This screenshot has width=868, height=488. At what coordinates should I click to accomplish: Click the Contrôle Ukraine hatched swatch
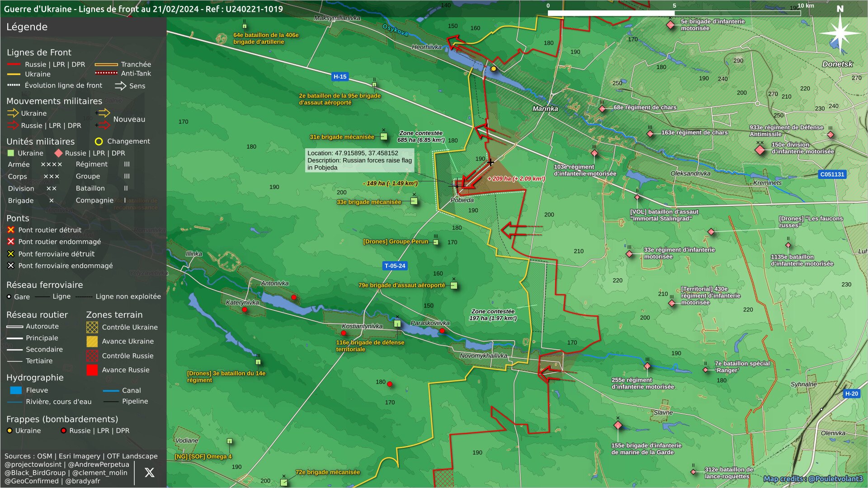click(92, 327)
